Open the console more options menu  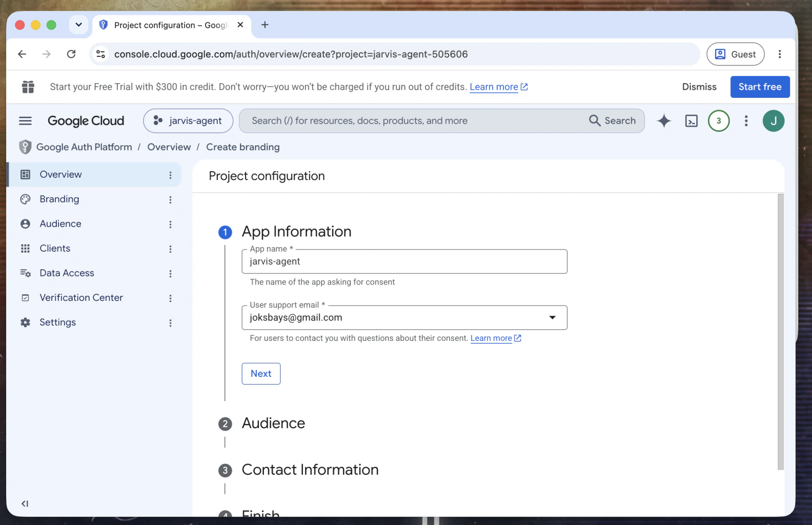746,121
